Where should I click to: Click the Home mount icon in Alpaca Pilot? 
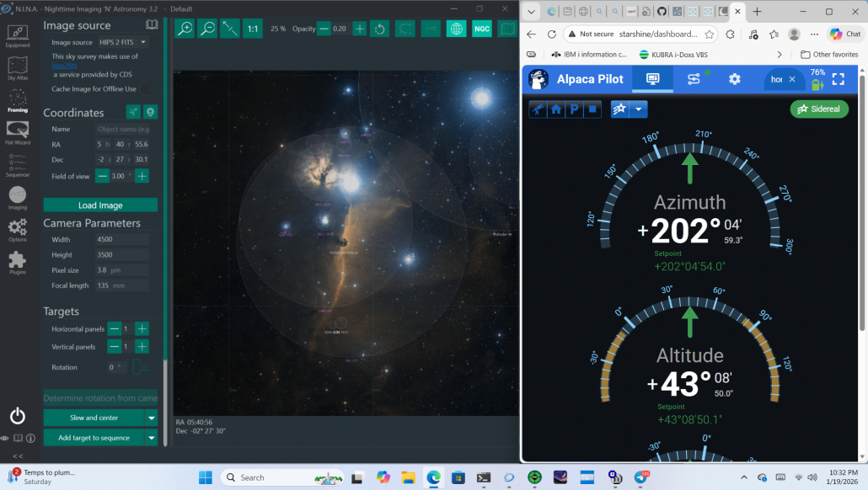pos(555,109)
